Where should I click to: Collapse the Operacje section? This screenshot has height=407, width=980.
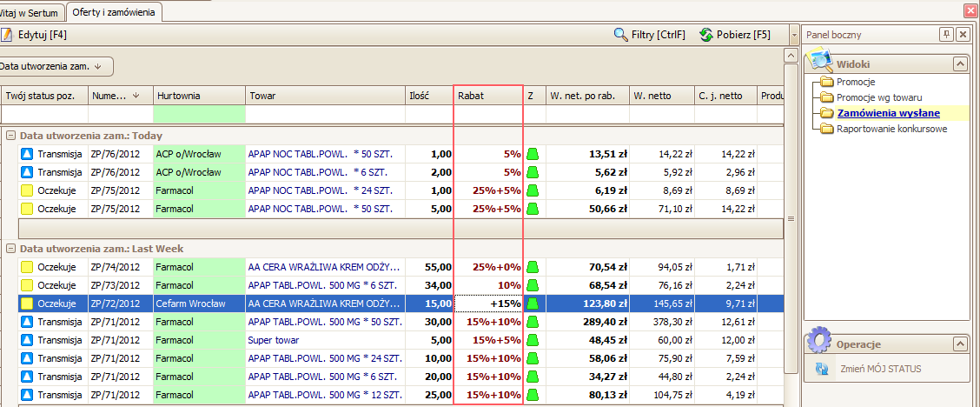(960, 344)
